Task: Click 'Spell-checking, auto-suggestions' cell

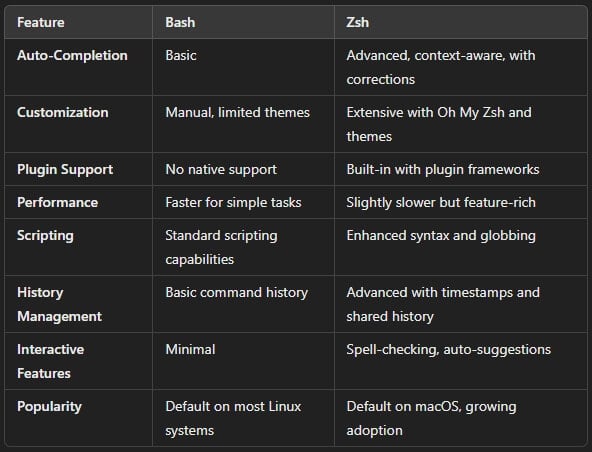Action: coord(449,350)
